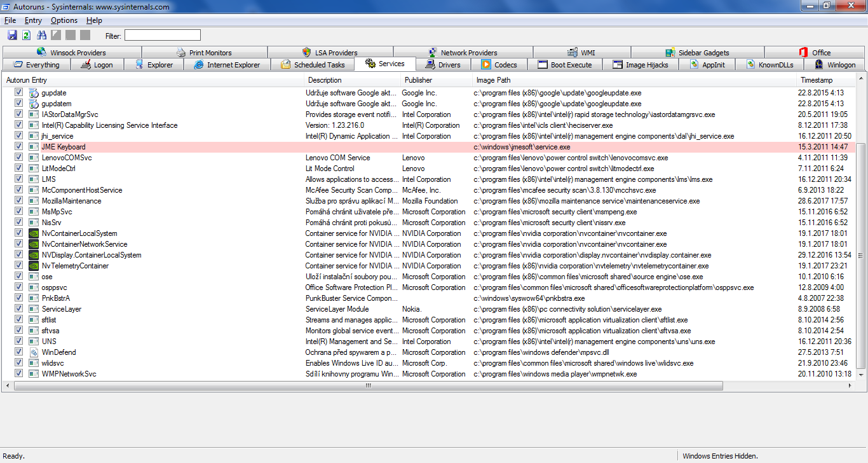Click the NVIDIA icon for NvContainerLocalSystem
This screenshot has width=868, height=463.
tap(34, 233)
